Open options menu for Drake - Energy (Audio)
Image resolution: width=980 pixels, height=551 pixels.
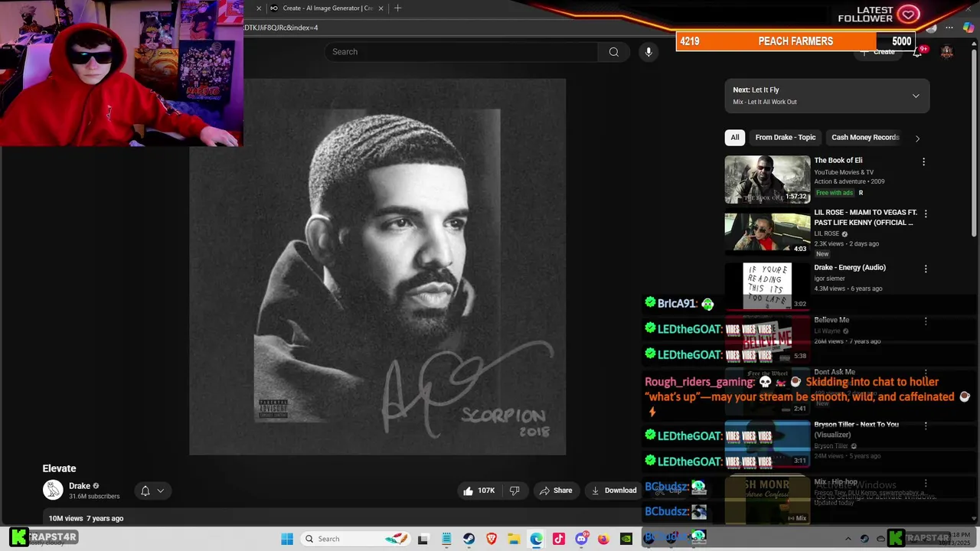pos(926,269)
